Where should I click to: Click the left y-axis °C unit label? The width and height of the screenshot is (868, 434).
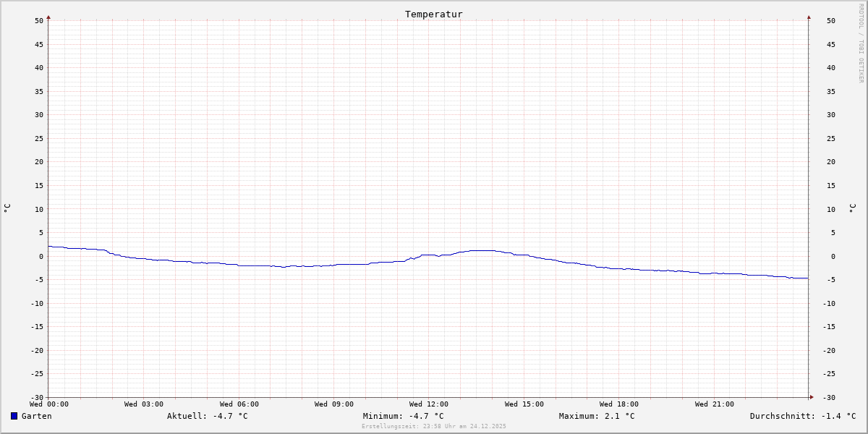[x=7, y=208]
